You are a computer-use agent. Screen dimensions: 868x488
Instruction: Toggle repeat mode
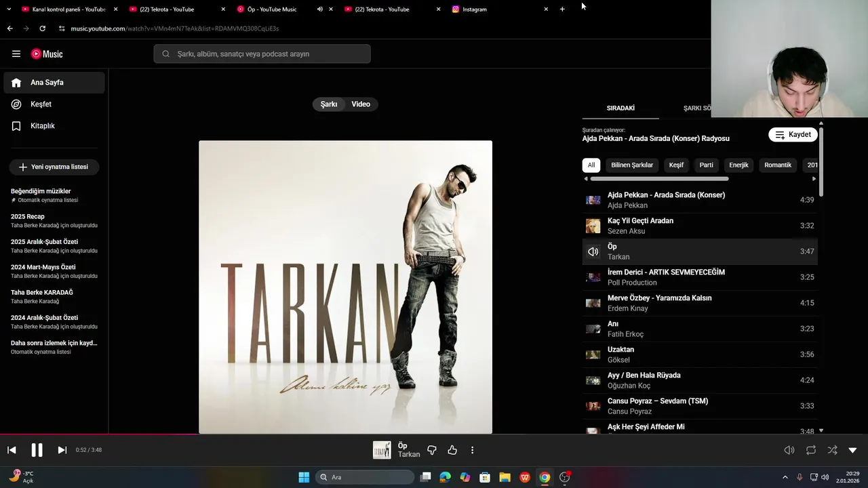tap(811, 450)
